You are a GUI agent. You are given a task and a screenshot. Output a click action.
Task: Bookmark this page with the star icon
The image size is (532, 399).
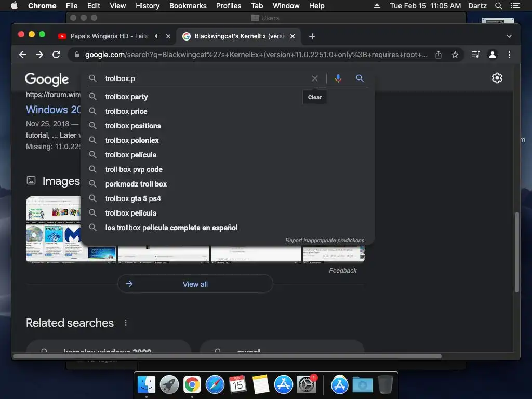click(455, 55)
